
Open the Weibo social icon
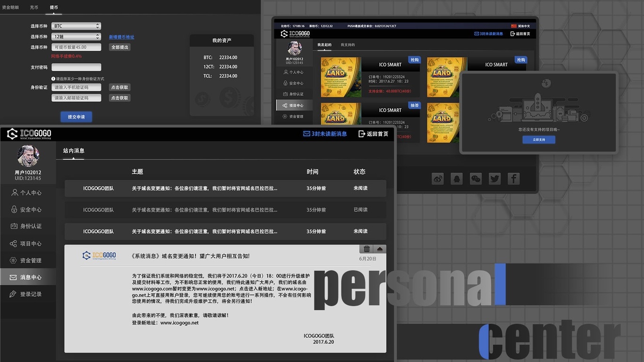pos(438,179)
